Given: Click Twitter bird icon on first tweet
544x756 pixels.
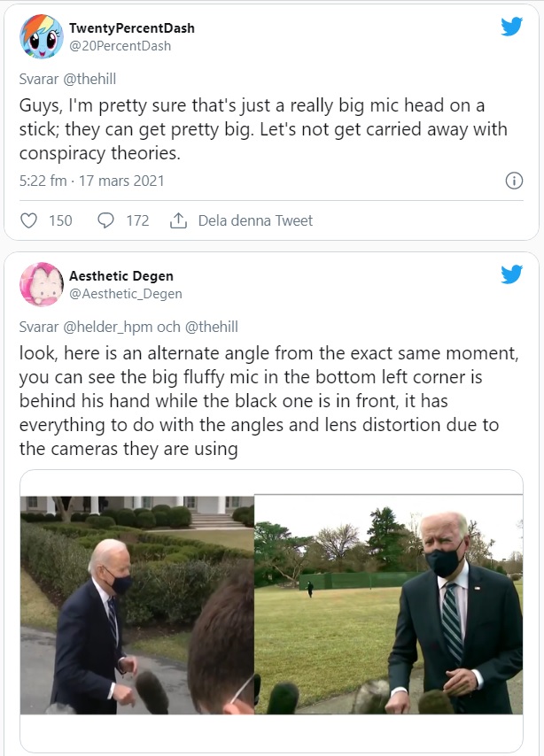Looking at the screenshot, I should pyautogui.click(x=511, y=27).
